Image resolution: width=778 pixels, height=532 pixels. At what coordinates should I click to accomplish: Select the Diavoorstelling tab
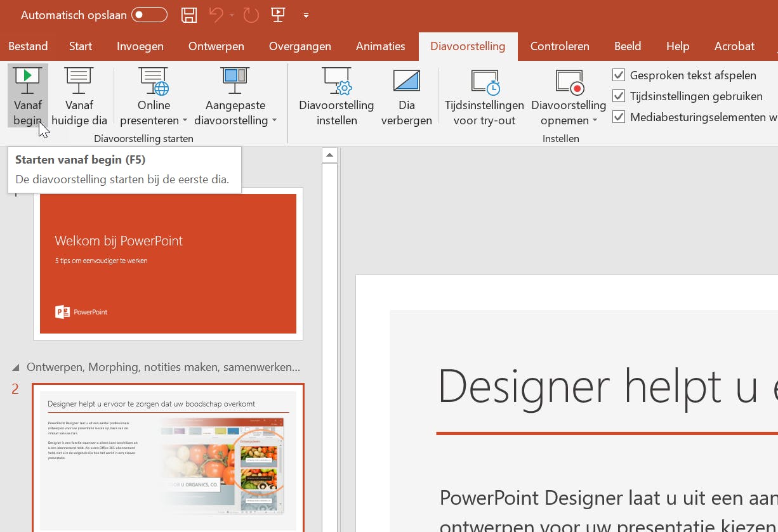(468, 46)
